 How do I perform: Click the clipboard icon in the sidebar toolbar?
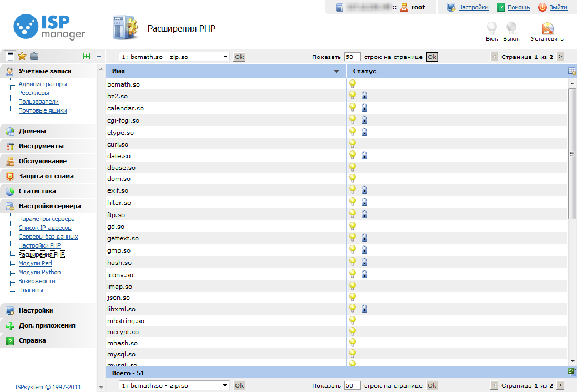34,56
